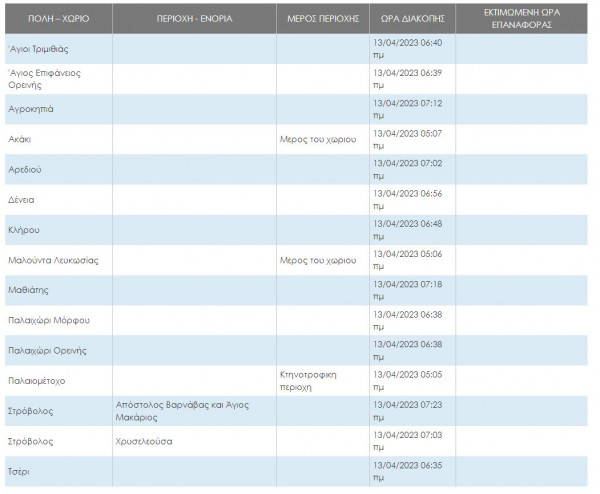Click Μερος του χωριου in Ακάκι row
600x494 pixels.
pos(318,139)
